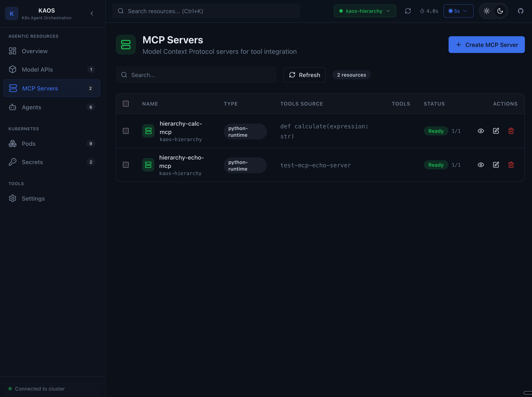The image size is (532, 397).
Task: Open the 5s refresh interval dropdown
Action: coord(458,11)
